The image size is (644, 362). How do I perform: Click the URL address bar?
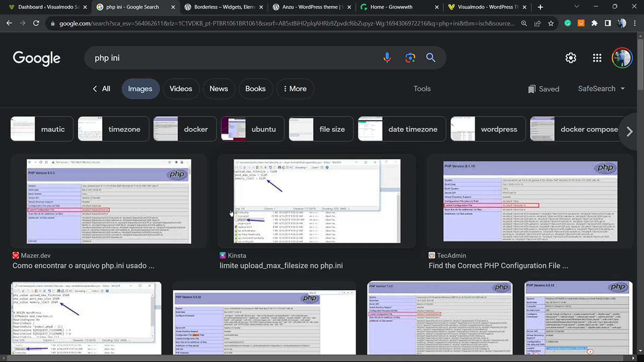[x=287, y=23]
